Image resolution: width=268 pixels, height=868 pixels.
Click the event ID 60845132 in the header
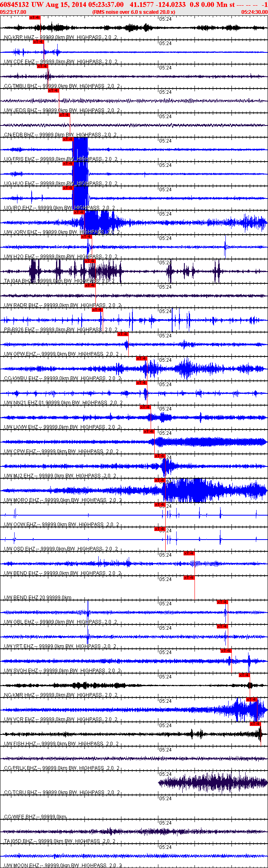pyautogui.click(x=15, y=4)
